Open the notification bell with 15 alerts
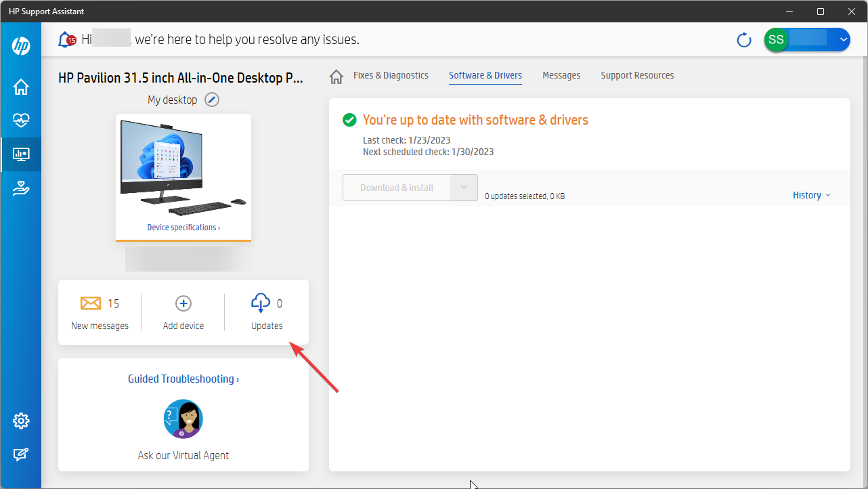The width and height of the screenshot is (868, 489). (x=66, y=39)
